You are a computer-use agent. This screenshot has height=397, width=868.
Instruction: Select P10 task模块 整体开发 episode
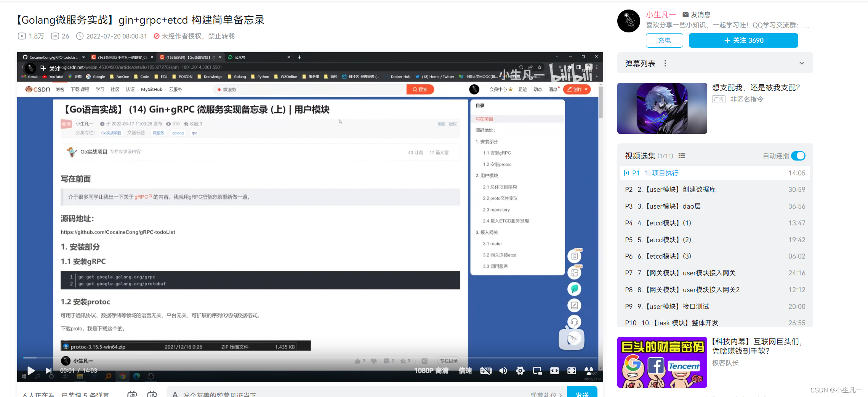point(715,323)
